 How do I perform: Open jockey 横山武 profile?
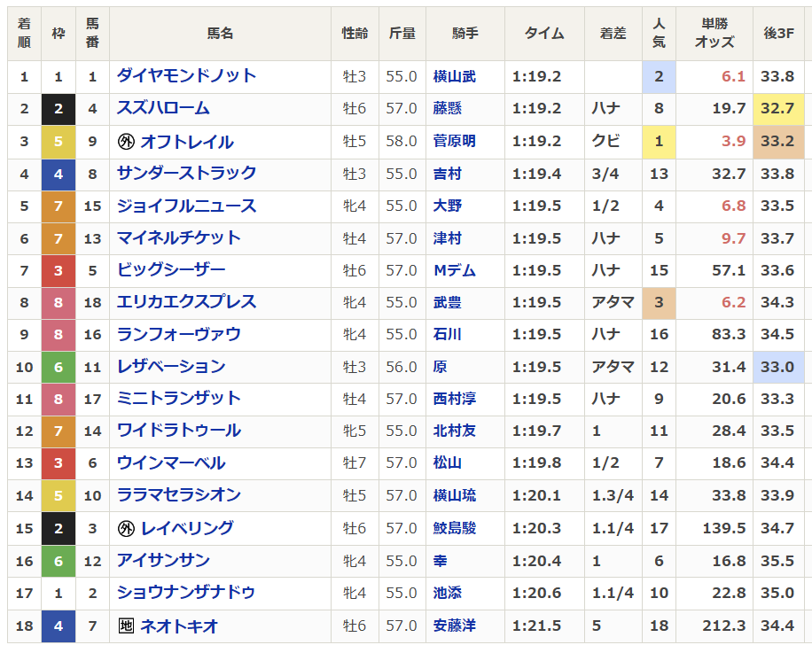pyautogui.click(x=454, y=76)
